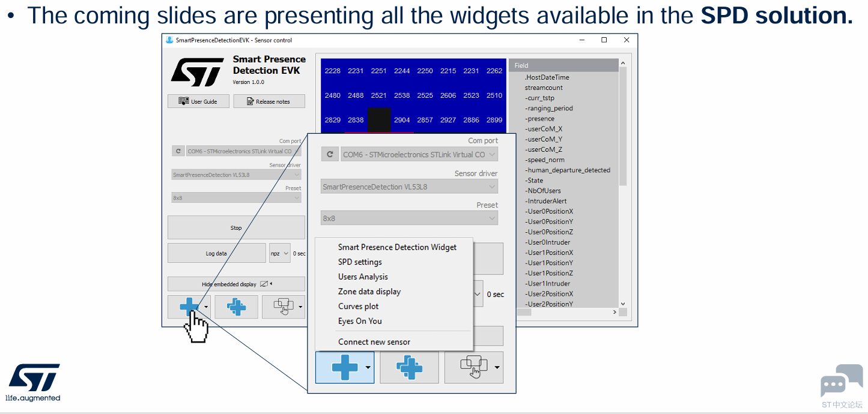Click the window-arrangement hand icon in the enlarged inset
This screenshot has height=414, width=868.
tap(474, 367)
